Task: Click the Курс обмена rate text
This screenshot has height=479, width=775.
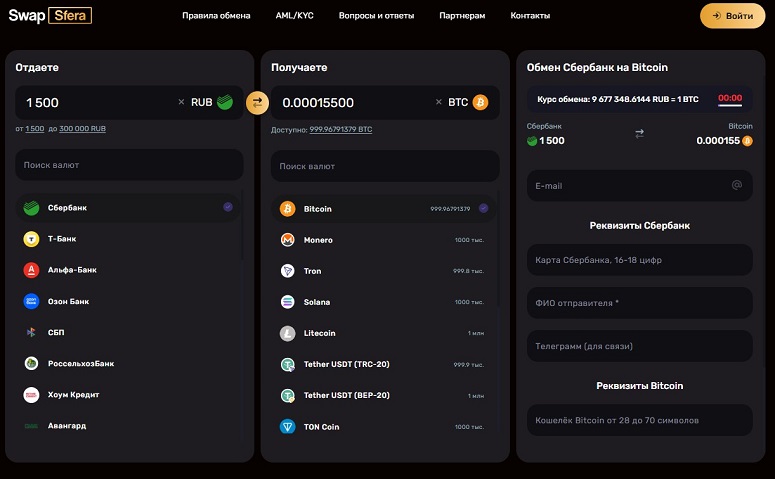Action: [618, 99]
